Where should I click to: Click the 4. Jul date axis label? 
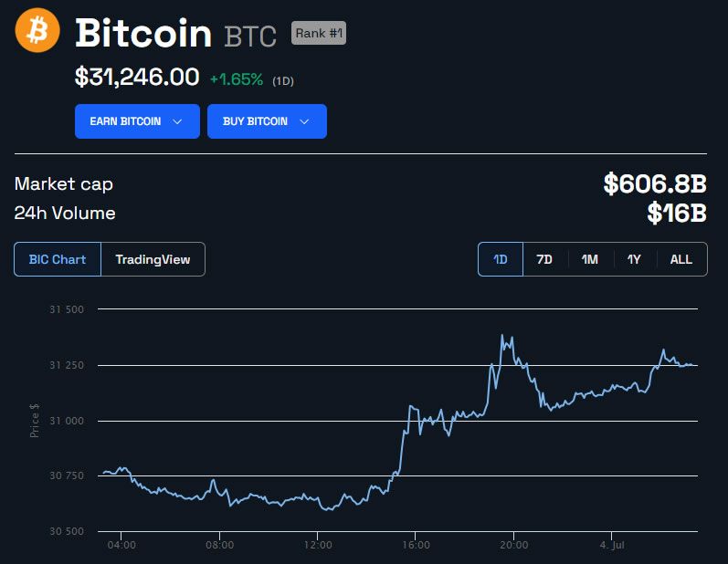click(612, 545)
